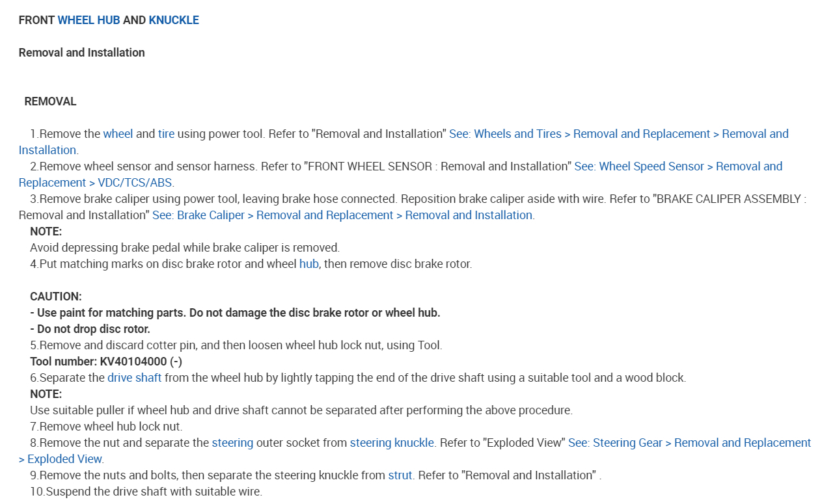Image resolution: width=833 pixels, height=504 pixels.
Task: Open the 'See: Steering Gear' Exploded View link
Action: pyautogui.click(x=689, y=443)
